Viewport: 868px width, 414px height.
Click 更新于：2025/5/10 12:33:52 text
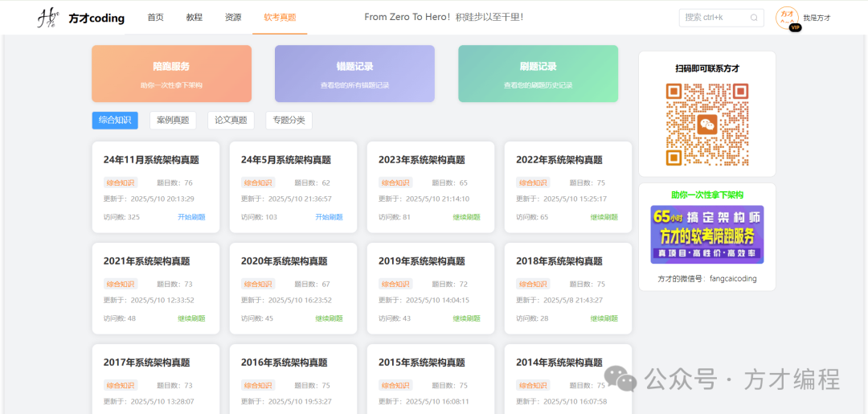[149, 300]
